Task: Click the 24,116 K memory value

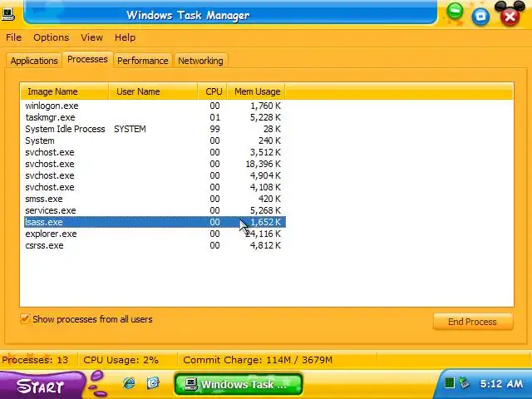Action: [x=263, y=234]
